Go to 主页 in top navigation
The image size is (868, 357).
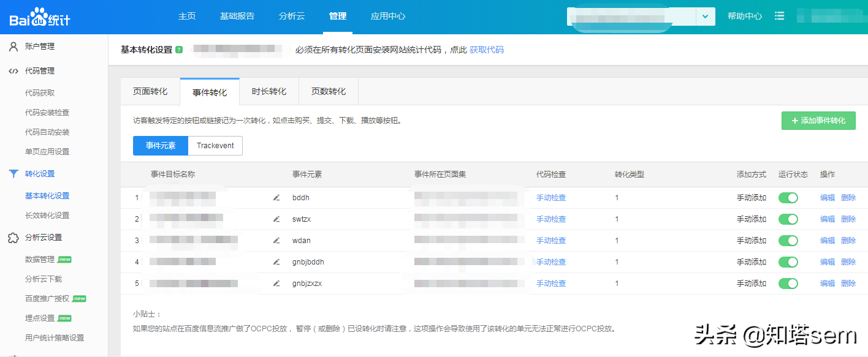[187, 16]
